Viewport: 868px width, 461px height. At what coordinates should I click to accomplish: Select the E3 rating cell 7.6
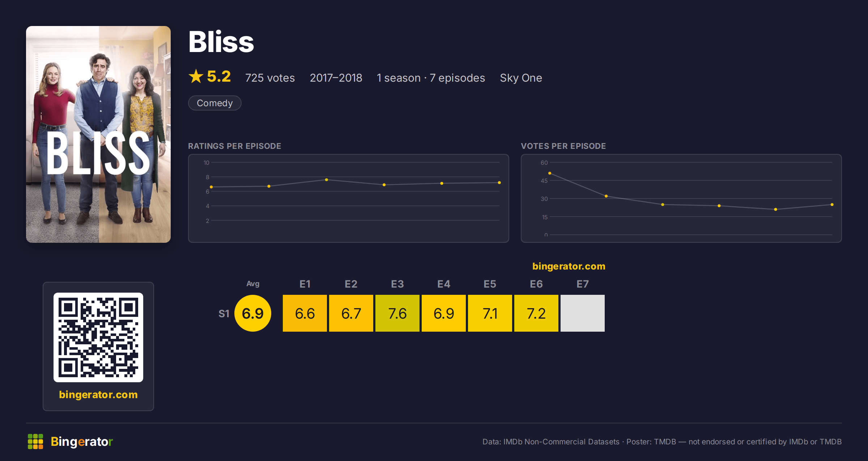click(397, 313)
